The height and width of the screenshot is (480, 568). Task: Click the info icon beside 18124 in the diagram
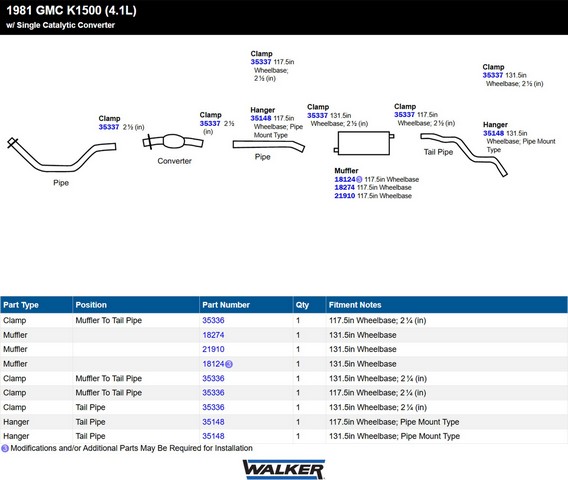[x=359, y=179]
